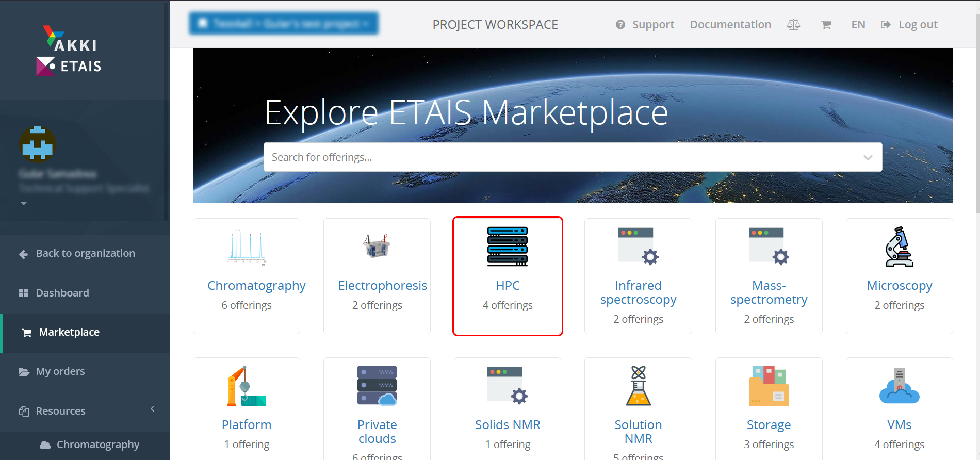Click '3 offerings' under Storage
The height and width of the screenshot is (460, 980).
click(x=769, y=445)
